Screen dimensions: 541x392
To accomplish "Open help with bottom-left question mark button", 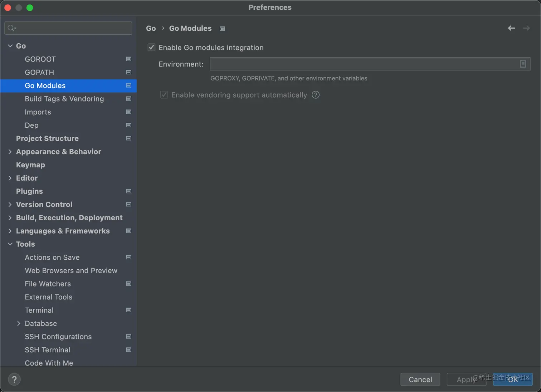I will pos(14,379).
